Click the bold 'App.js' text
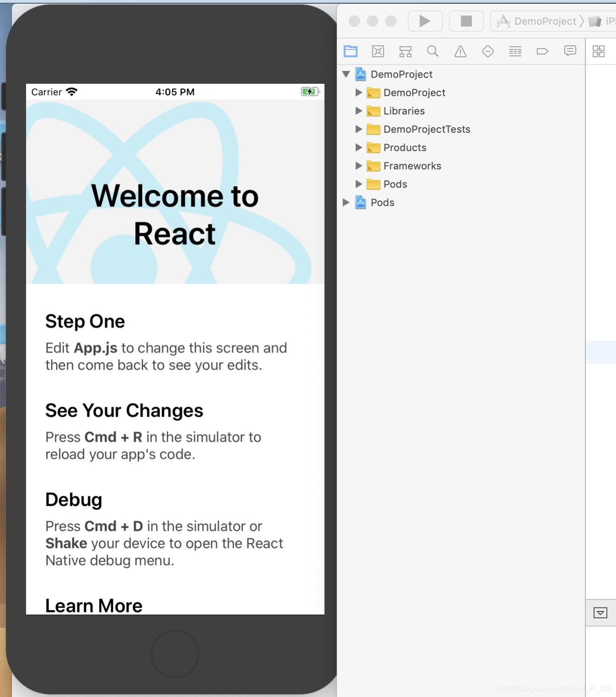616x697 pixels. [96, 348]
